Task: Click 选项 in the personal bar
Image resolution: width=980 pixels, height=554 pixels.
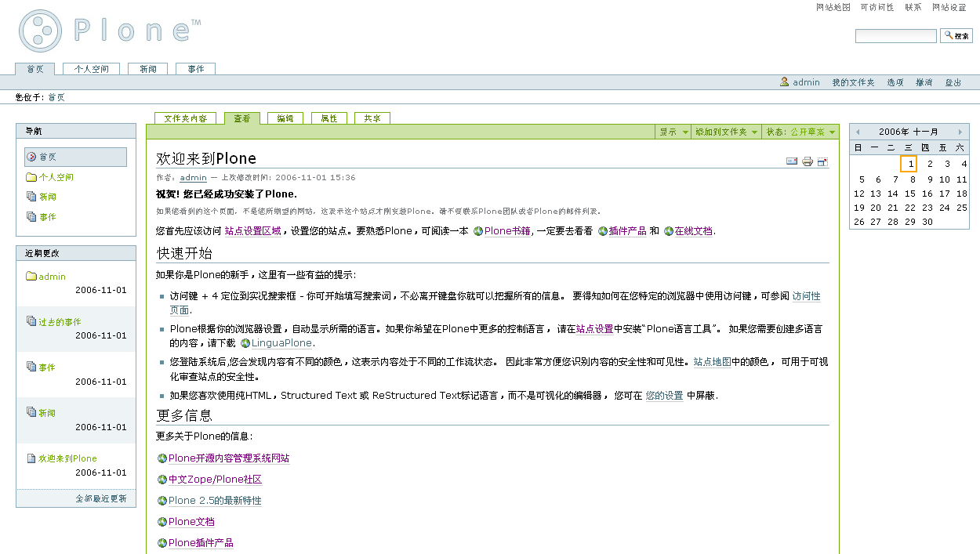Action: click(x=895, y=82)
